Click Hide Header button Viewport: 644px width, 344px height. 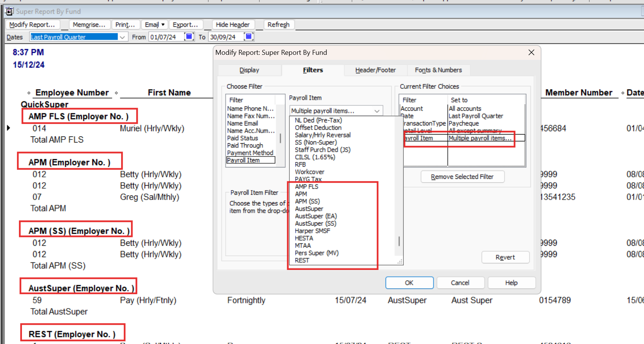(233, 25)
